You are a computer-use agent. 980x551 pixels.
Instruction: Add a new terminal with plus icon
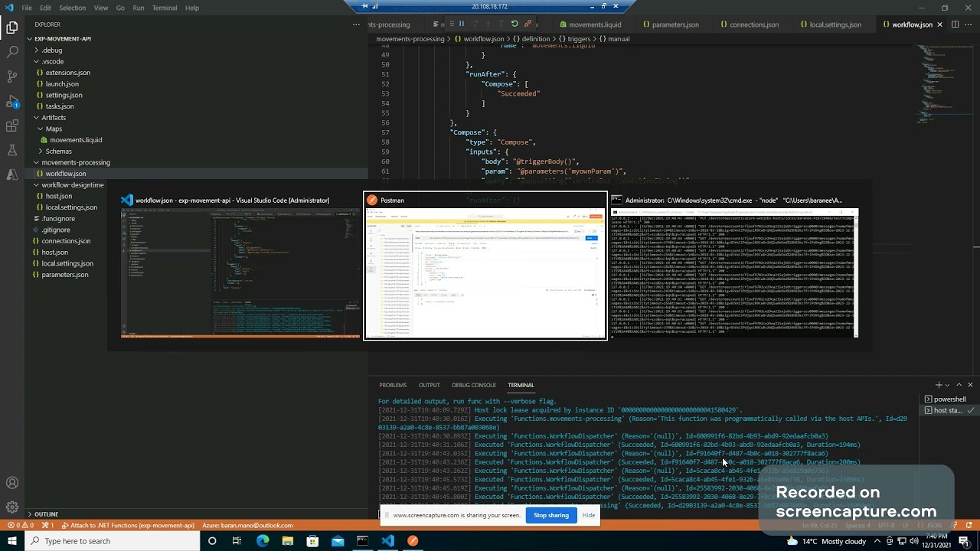tap(939, 385)
